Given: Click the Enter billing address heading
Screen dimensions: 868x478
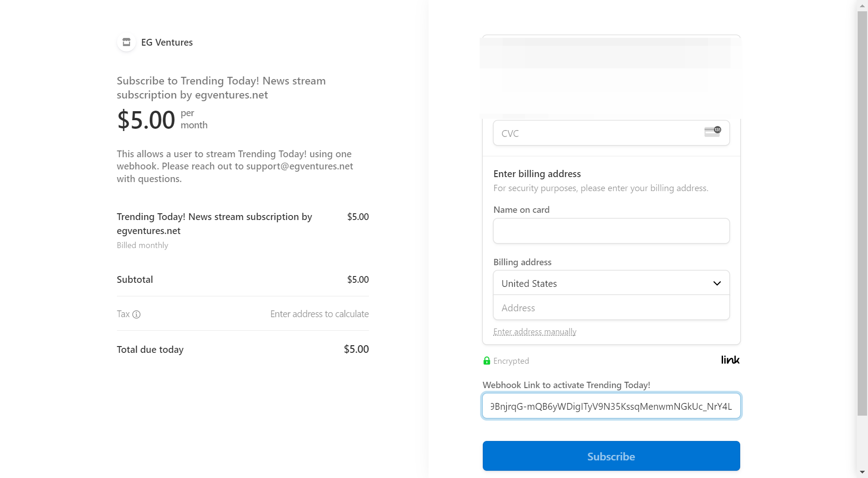Looking at the screenshot, I should 537,174.
